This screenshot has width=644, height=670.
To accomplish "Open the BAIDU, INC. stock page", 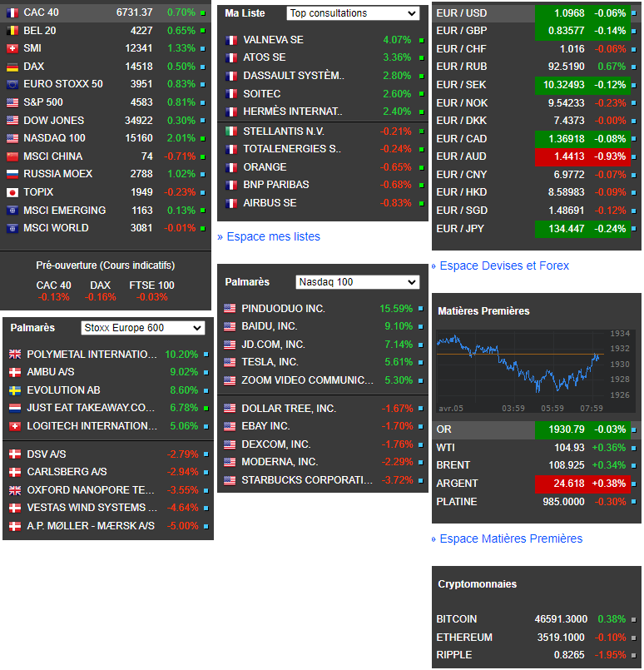I will [x=270, y=326].
